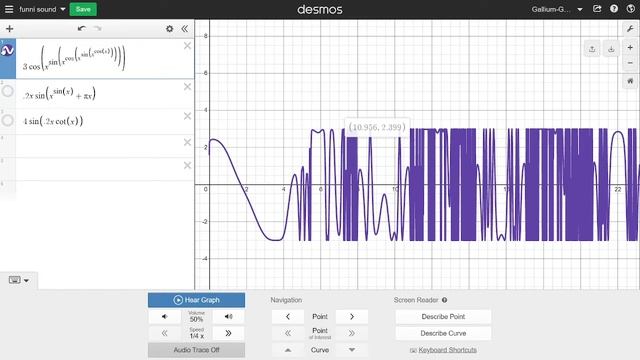Image resolution: width=640 pixels, height=360 pixels.
Task: Toggle the Audio Trace Off button
Action: 196,350
